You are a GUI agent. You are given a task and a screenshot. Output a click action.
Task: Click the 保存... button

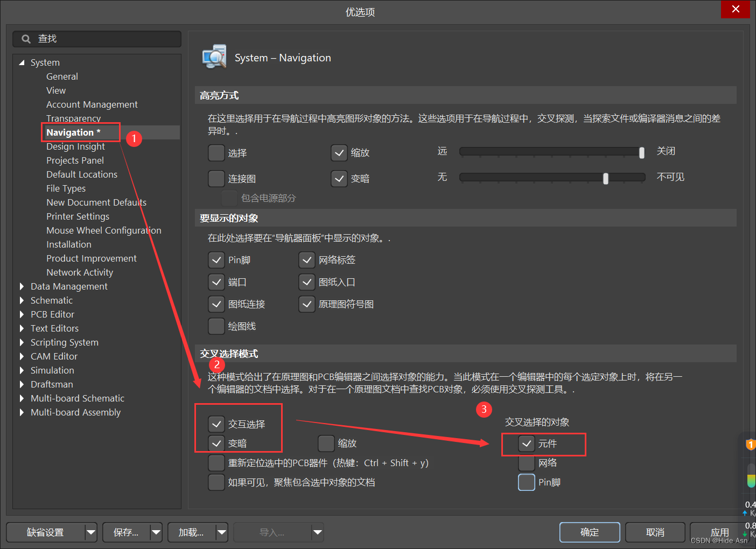point(126,532)
